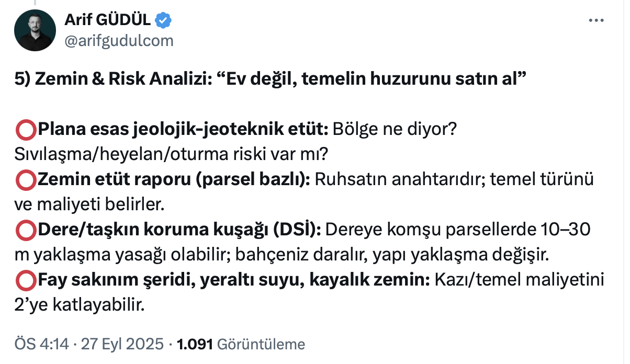This screenshot has width=630, height=364.
Task: Click the "ve maliyeti belirler." line
Action: [x=89, y=205]
